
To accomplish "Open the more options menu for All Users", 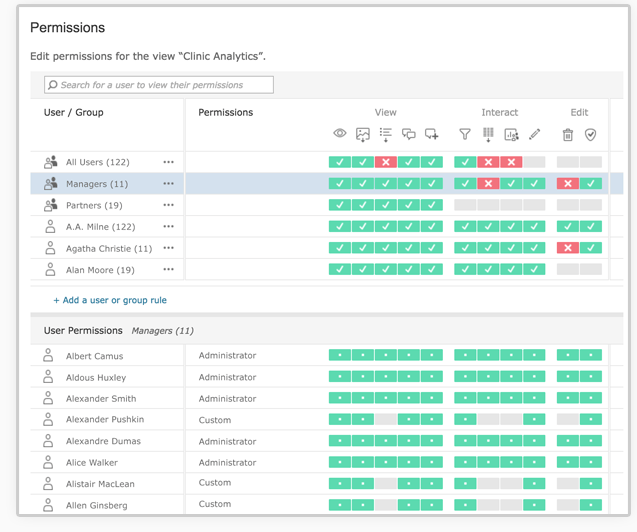I will pyautogui.click(x=168, y=162).
